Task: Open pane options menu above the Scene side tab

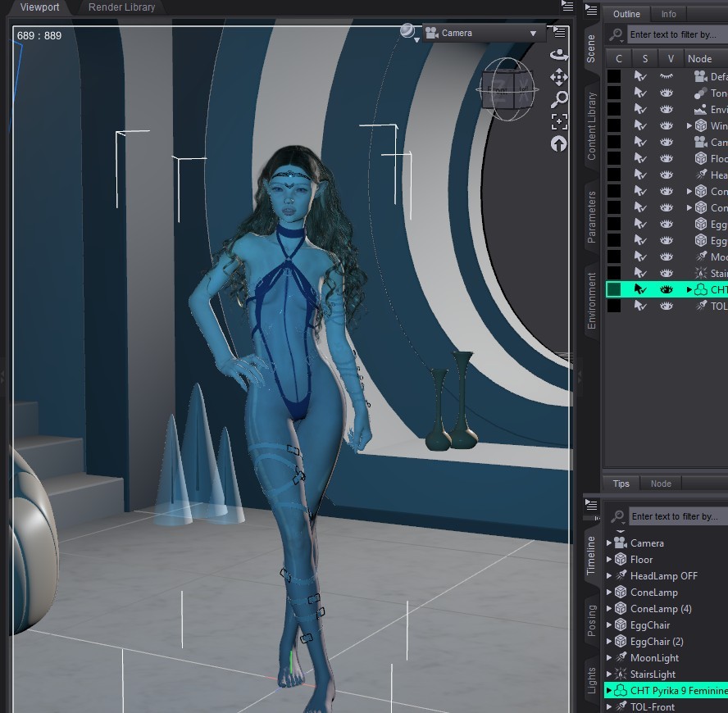Action: click(x=591, y=10)
